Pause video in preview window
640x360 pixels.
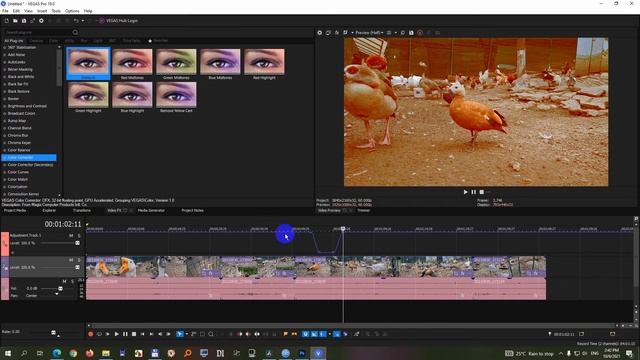pos(473,192)
